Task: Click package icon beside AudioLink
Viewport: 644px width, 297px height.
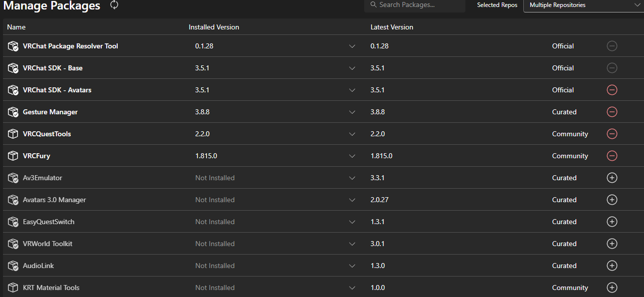Action: 13,266
